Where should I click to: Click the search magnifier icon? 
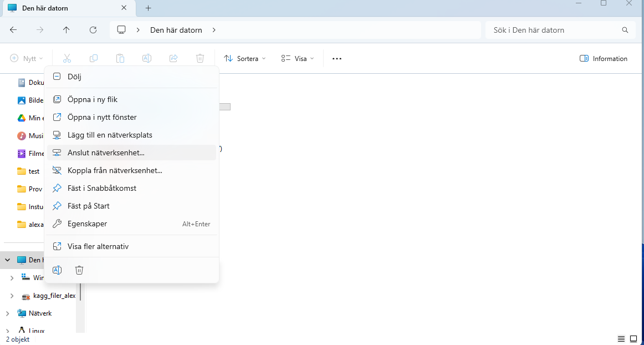625,30
